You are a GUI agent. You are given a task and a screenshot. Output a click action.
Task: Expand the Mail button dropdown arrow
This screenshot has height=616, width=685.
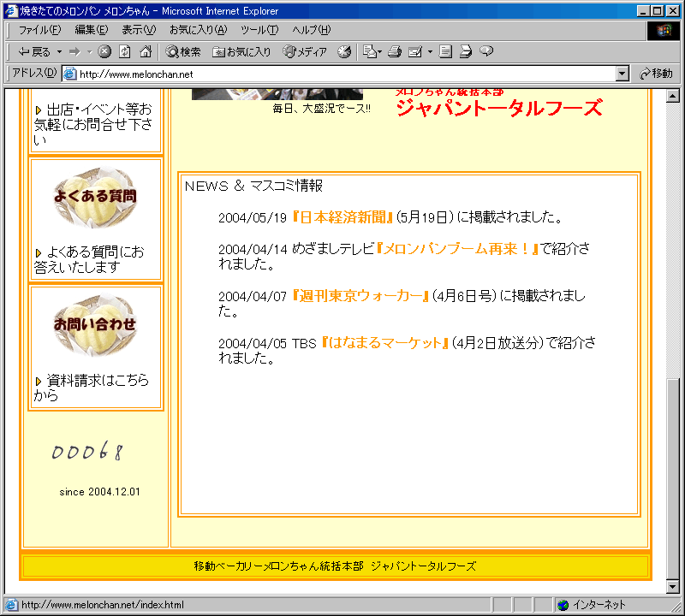[379, 52]
